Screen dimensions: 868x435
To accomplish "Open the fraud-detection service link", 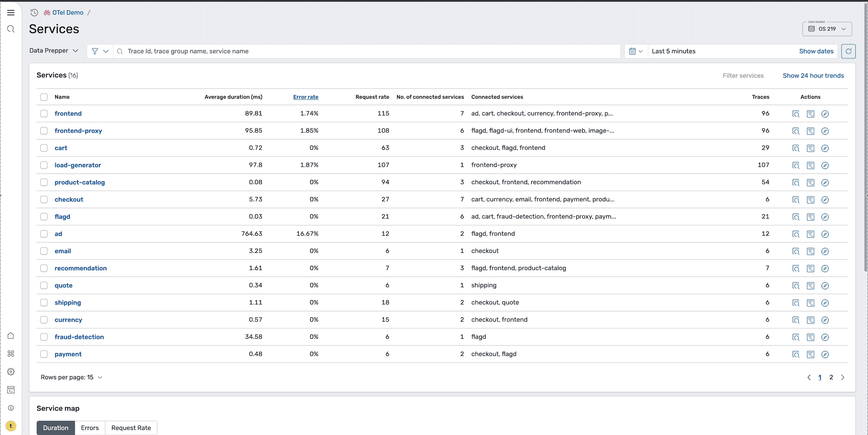I will coord(79,337).
